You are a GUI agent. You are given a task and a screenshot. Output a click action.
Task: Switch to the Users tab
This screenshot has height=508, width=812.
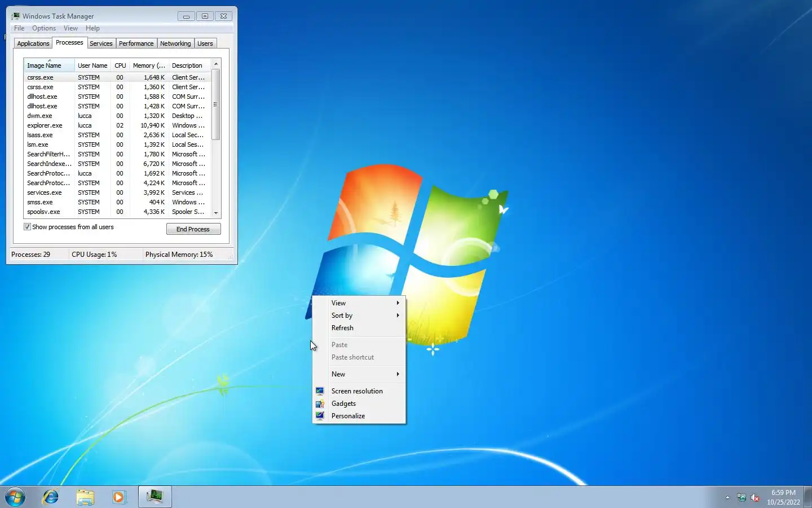click(205, 43)
